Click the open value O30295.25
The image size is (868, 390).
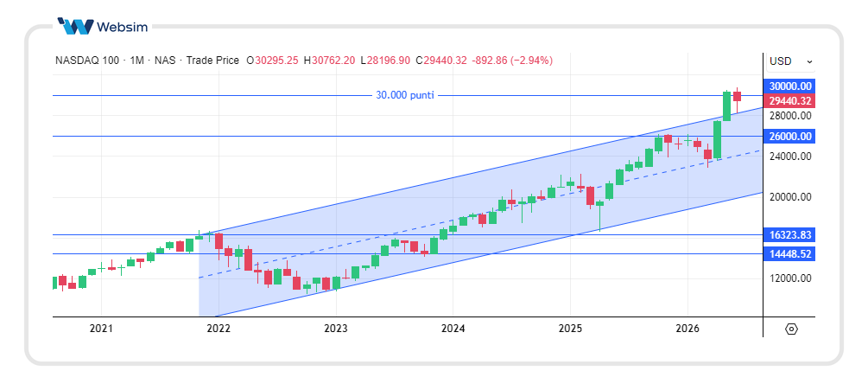(x=272, y=61)
